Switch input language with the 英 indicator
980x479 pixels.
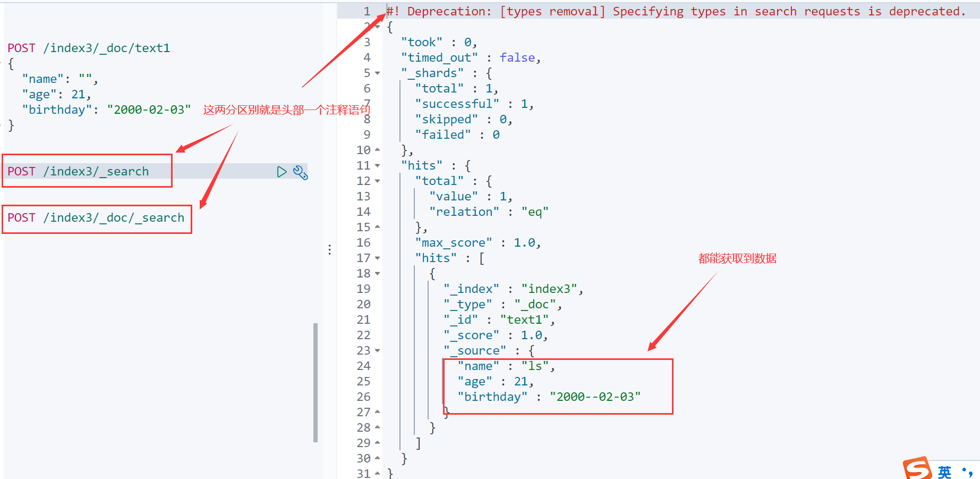pyautogui.click(x=944, y=472)
